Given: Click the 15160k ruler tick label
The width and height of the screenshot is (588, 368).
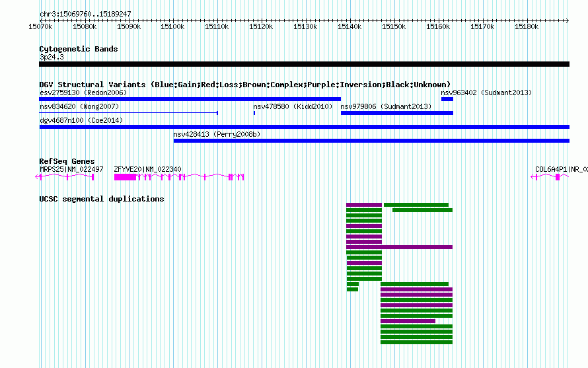Looking at the screenshot, I should 438,26.
